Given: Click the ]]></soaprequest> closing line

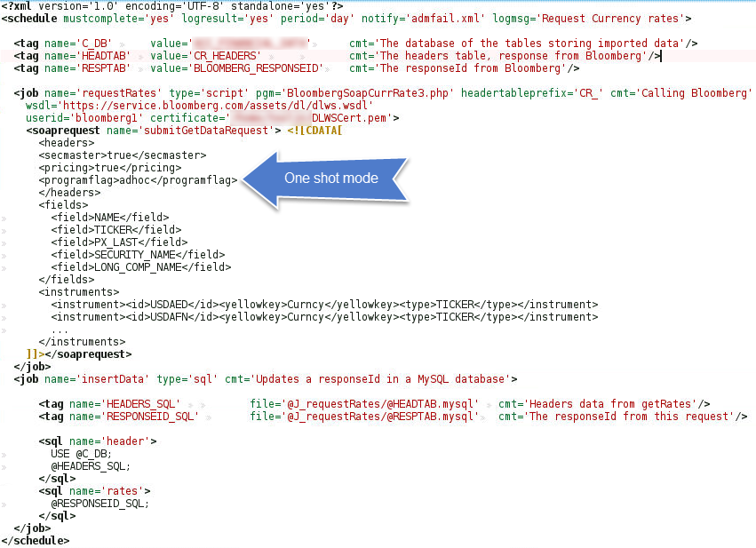Looking at the screenshot, I should [78, 354].
